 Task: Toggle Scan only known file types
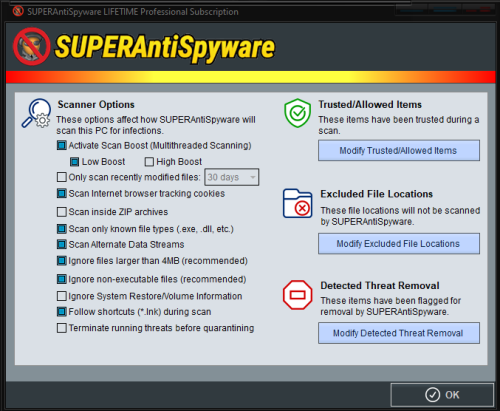(62, 229)
